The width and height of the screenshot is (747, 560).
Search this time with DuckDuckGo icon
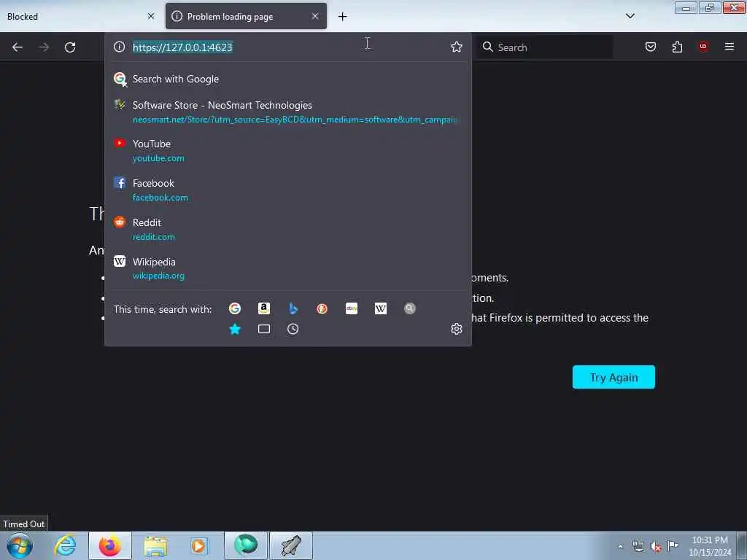coord(322,308)
